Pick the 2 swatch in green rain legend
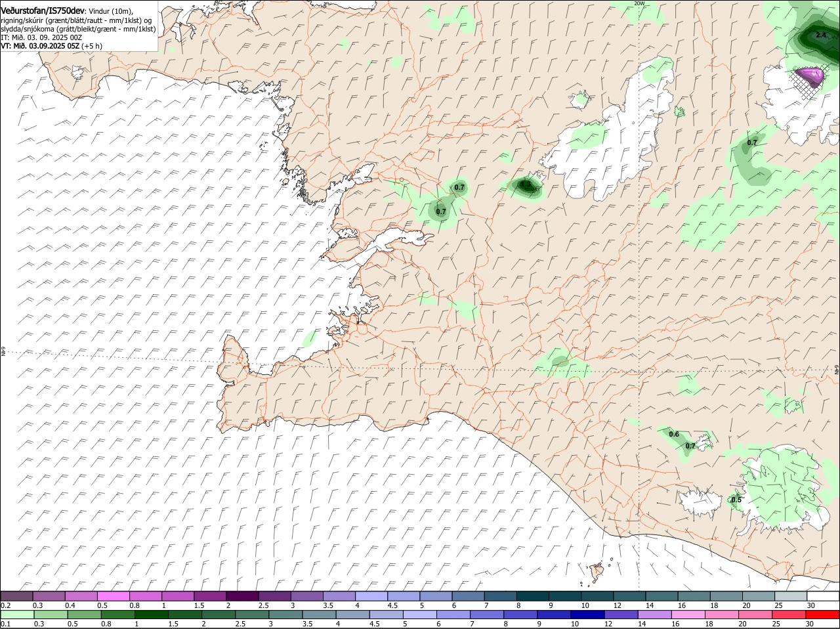The image size is (840, 629). (219, 615)
